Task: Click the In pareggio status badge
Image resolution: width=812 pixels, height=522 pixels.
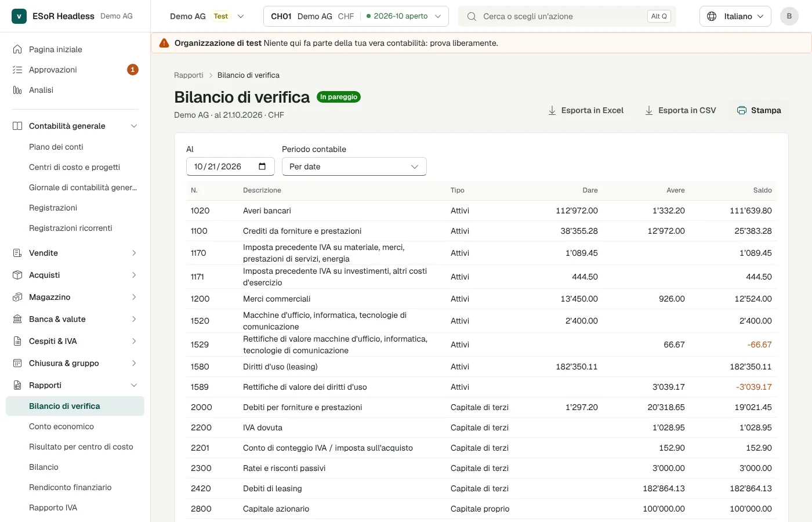Action: (339, 97)
